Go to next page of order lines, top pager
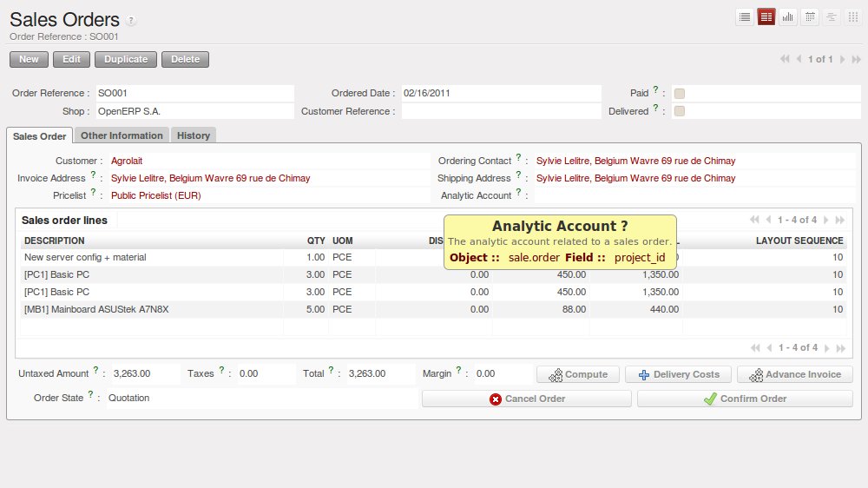 click(x=825, y=220)
